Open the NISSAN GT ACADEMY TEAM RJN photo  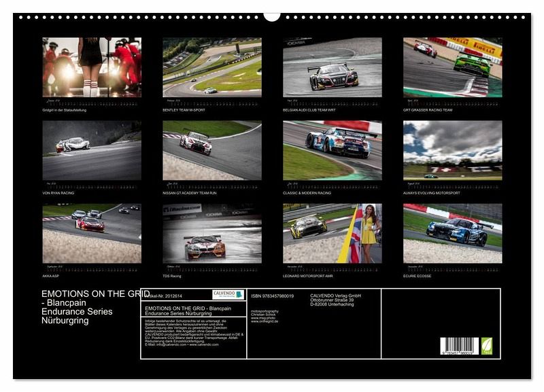(211, 150)
